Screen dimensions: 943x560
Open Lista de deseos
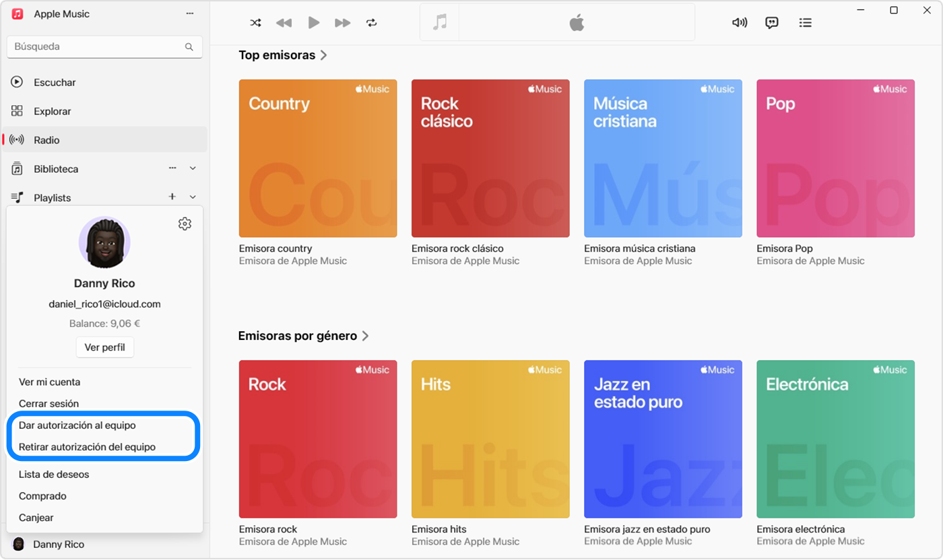tap(54, 474)
